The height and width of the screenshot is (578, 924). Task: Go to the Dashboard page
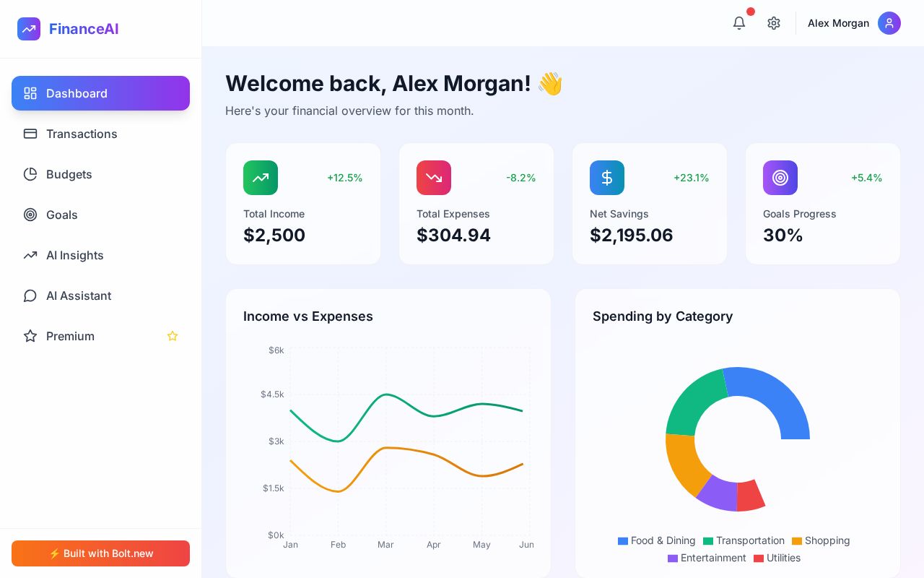tap(100, 93)
